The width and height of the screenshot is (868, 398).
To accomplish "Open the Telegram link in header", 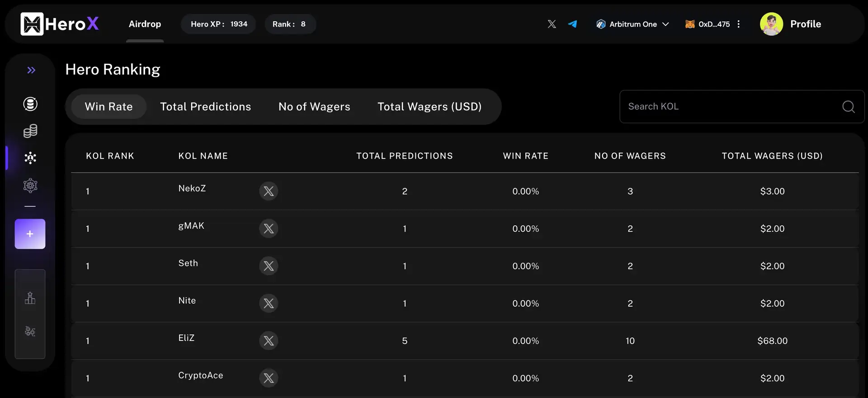I will [x=572, y=24].
